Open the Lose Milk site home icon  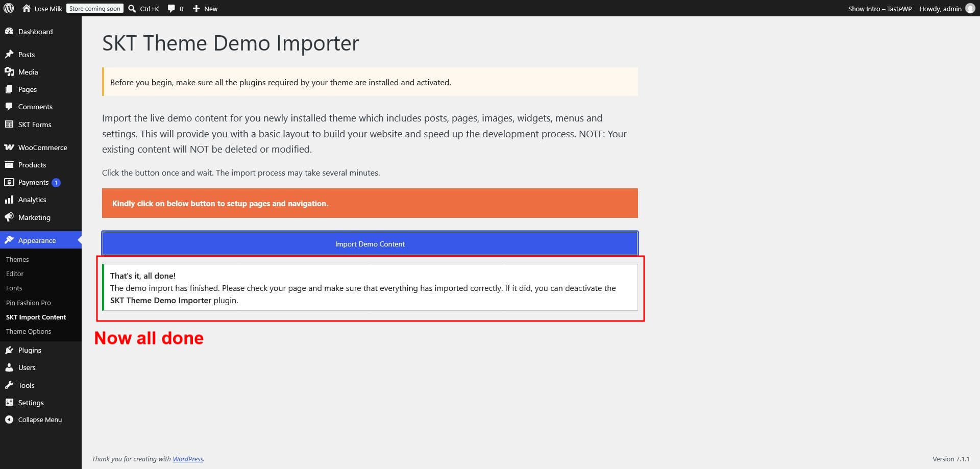click(27, 8)
